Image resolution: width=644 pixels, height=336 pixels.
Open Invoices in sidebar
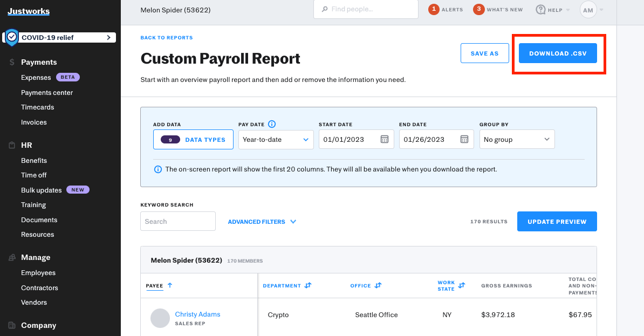click(x=33, y=122)
